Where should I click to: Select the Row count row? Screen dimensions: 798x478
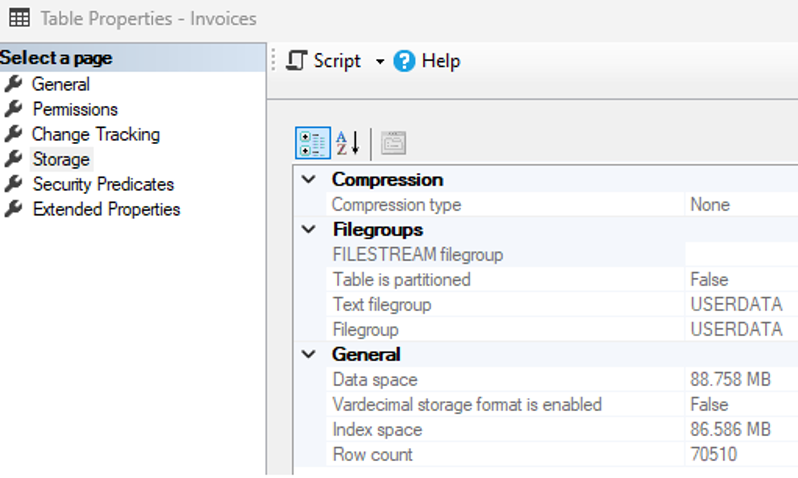tap(562, 455)
